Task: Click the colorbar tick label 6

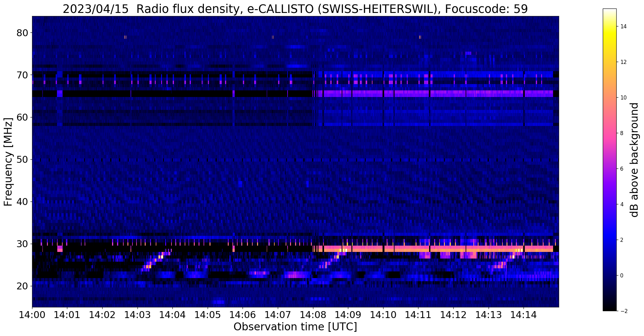Action: [x=622, y=169]
